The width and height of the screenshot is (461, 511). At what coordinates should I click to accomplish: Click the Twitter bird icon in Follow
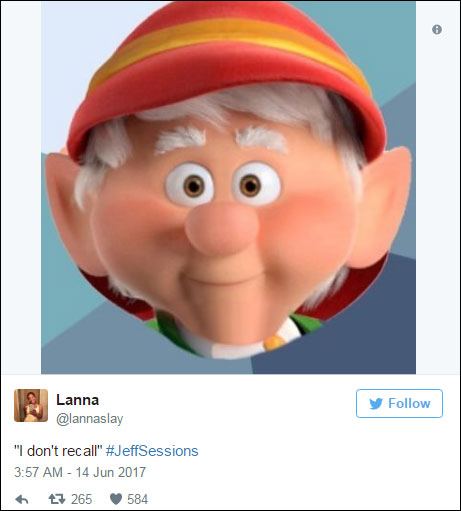click(376, 404)
